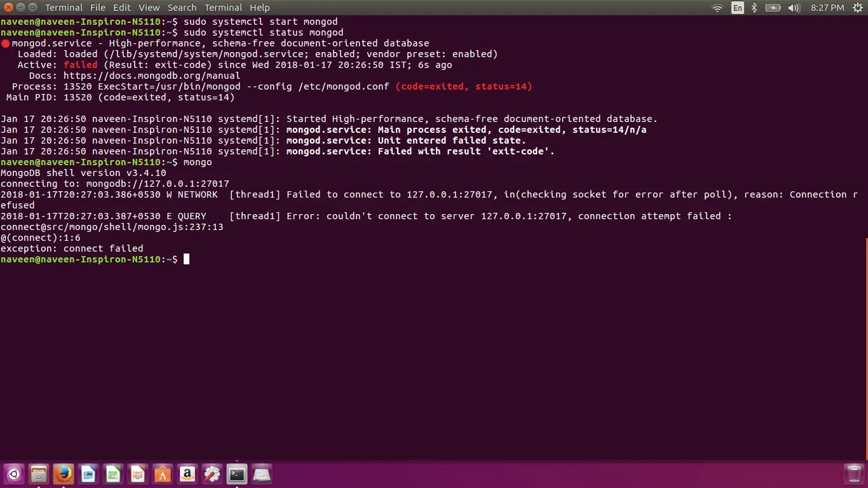868x488 pixels.
Task: Open the sound volume indicator
Action: coord(794,8)
